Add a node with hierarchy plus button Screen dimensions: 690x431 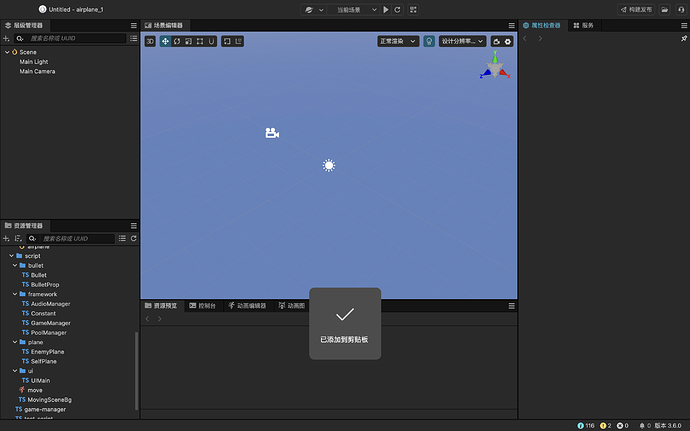(6, 38)
